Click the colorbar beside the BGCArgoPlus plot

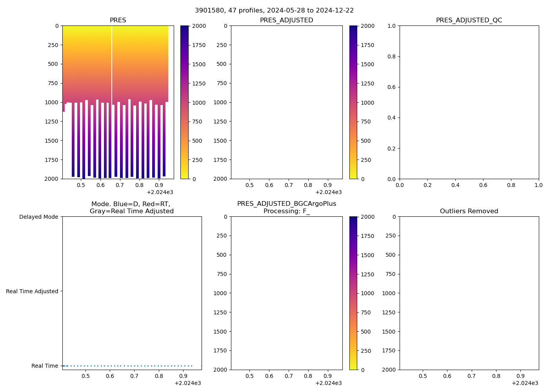point(353,293)
